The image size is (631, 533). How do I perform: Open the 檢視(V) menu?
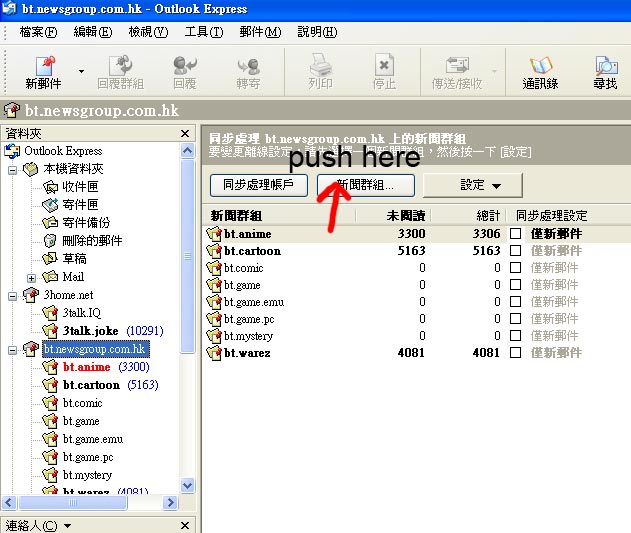click(148, 31)
